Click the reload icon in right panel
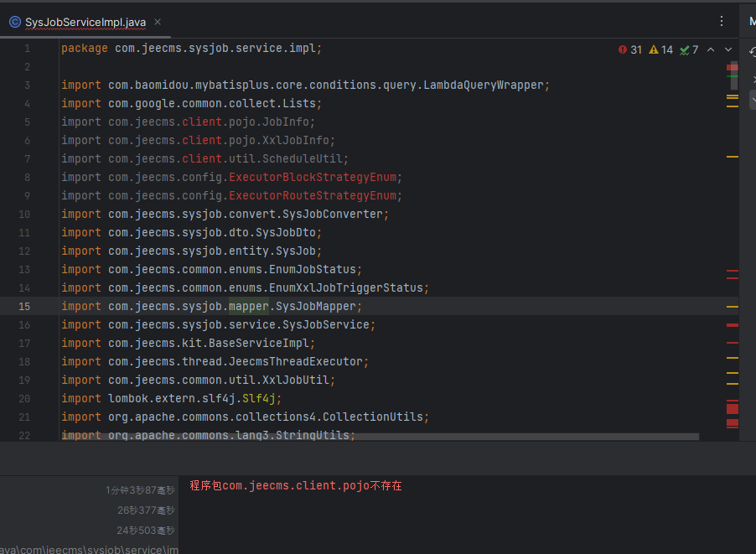Image resolution: width=756 pixels, height=554 pixels. coord(752,52)
